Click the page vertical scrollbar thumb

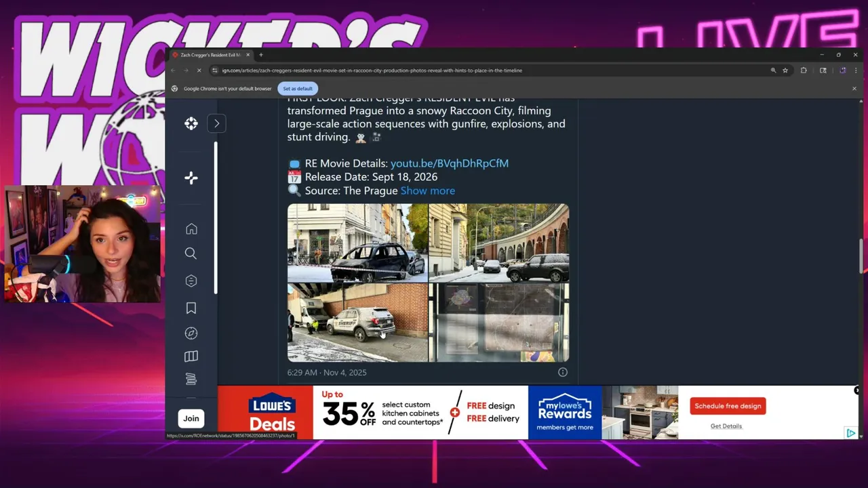click(x=861, y=256)
